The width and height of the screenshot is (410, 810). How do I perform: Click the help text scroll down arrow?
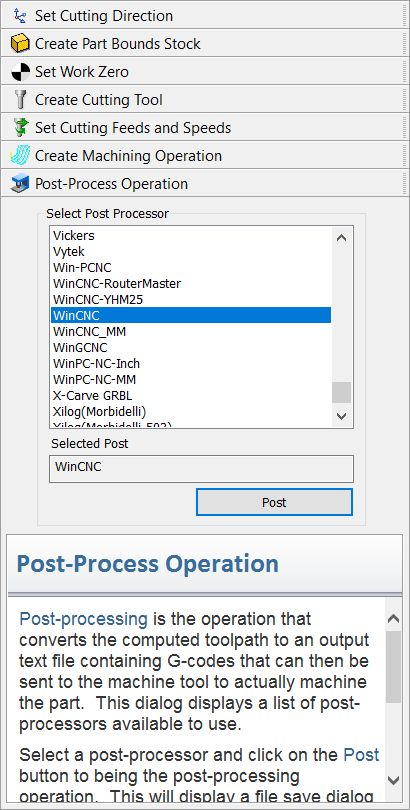pyautogui.click(x=393, y=780)
